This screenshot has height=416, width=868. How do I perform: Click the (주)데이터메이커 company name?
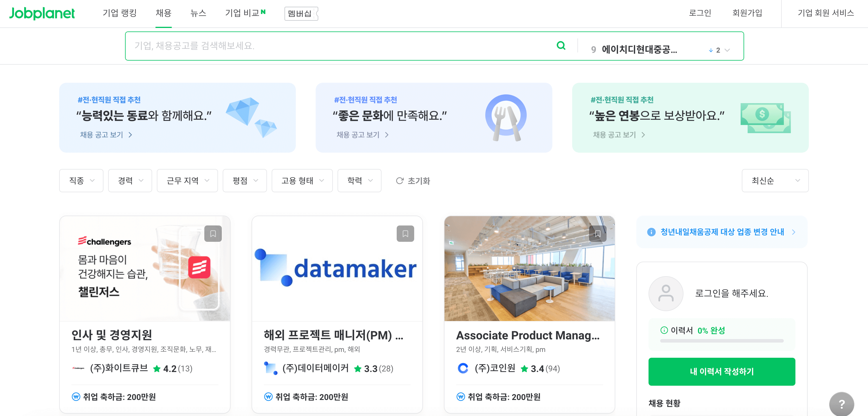coord(315,368)
